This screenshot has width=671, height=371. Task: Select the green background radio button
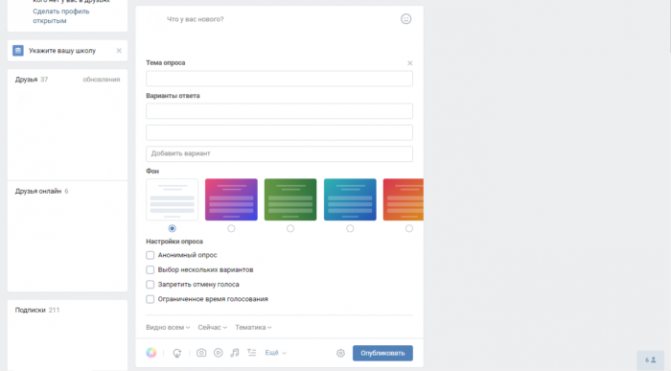[291, 229]
